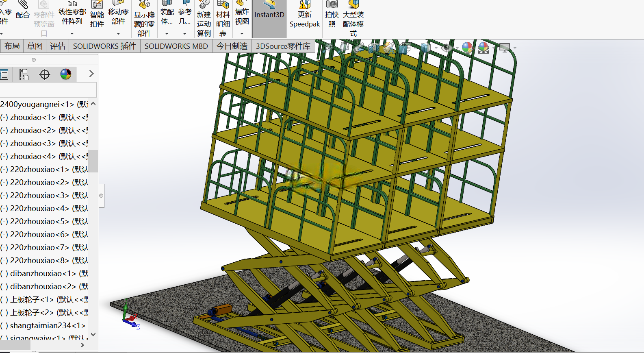Screen dimensions: 644x353
Task: Switch to the 评估 tab
Action: pos(58,46)
